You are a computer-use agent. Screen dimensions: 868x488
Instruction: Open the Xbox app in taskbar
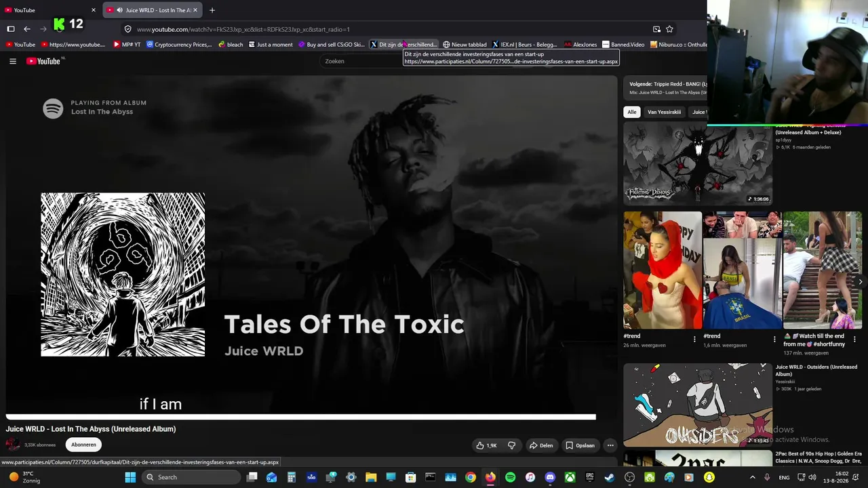(570, 477)
